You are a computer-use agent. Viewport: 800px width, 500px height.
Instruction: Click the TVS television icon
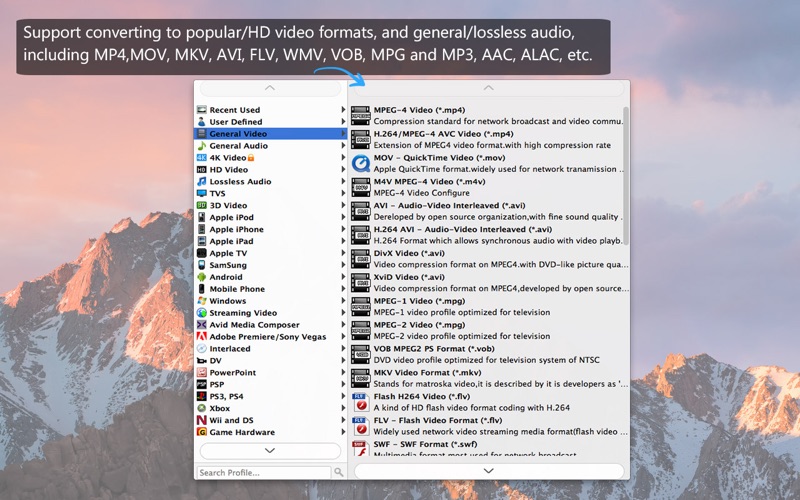point(202,193)
